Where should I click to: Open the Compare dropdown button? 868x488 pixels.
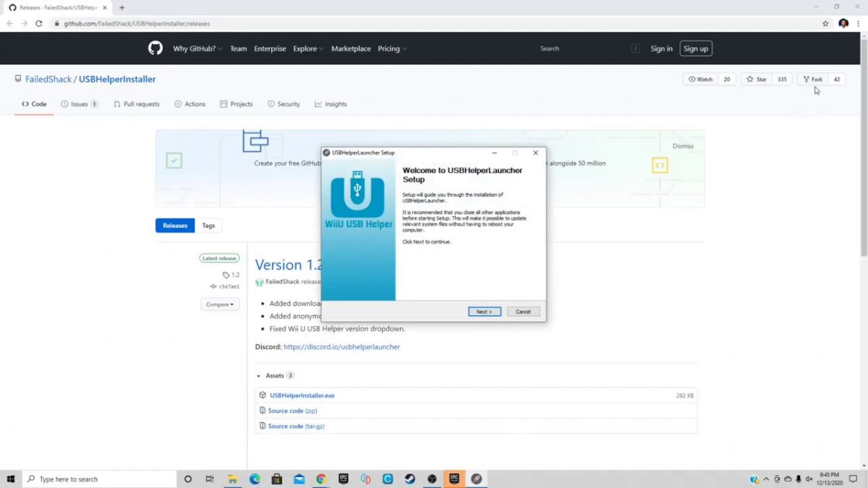(220, 304)
